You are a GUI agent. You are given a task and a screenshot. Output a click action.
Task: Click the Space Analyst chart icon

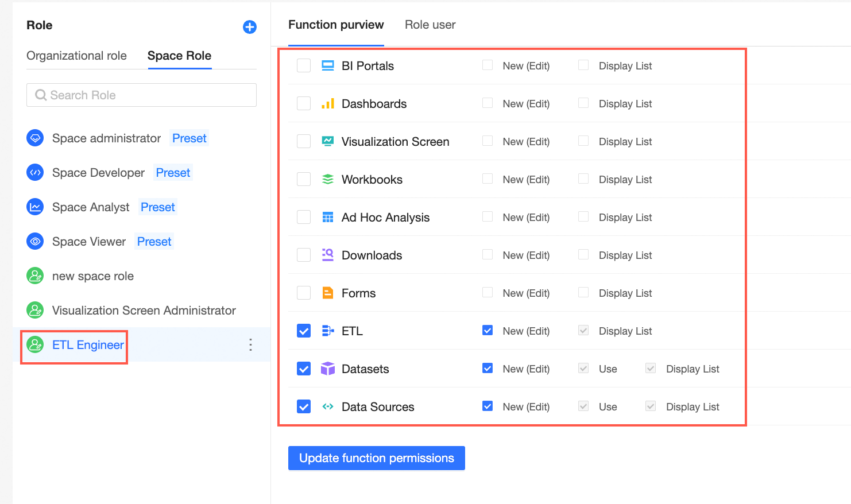35,207
